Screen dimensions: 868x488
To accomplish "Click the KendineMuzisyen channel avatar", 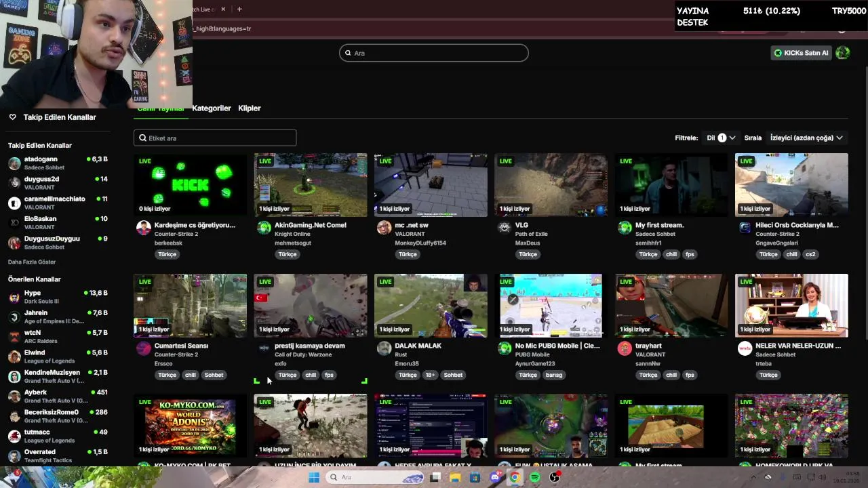I will pyautogui.click(x=14, y=377).
